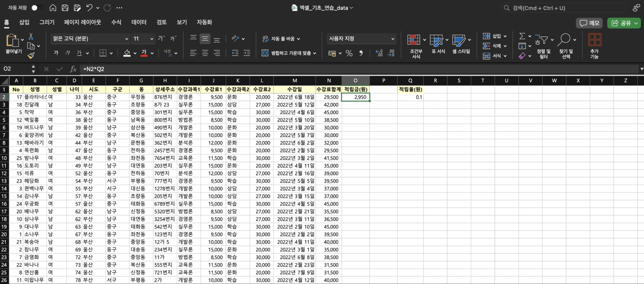This screenshot has height=284, width=644.
Task: Click the Insert Function fx icon
Action: [73, 69]
